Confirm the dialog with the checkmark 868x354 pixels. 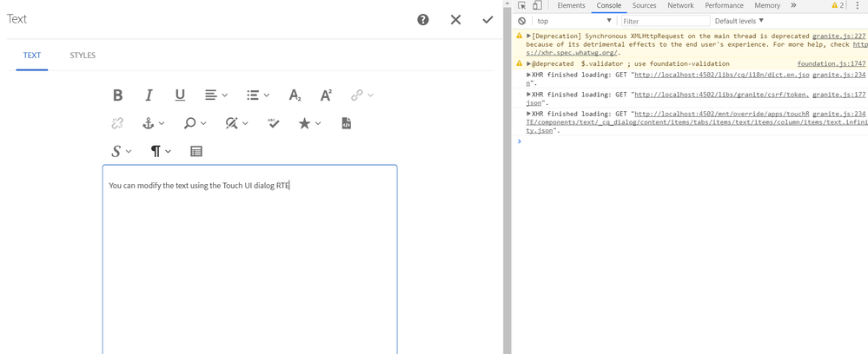[x=487, y=20]
